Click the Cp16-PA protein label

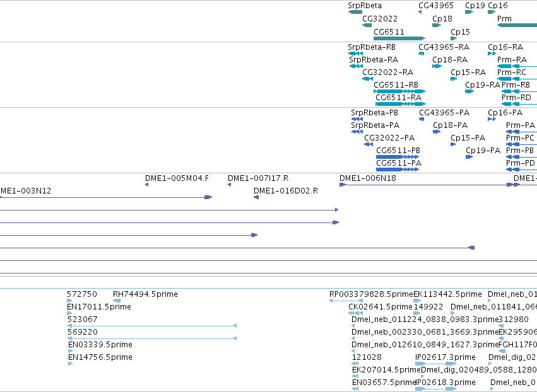pos(505,113)
